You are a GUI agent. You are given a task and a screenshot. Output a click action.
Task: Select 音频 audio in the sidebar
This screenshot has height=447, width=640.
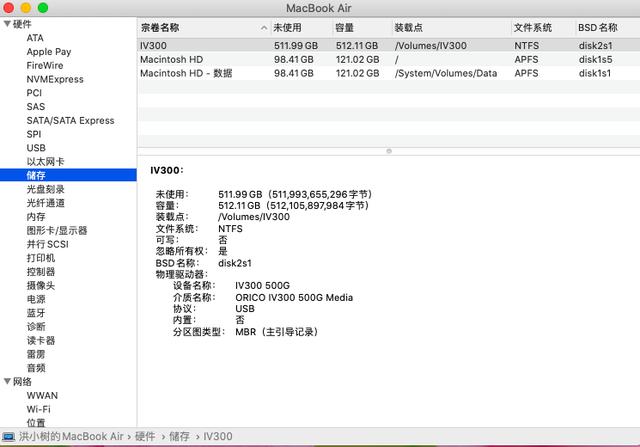point(36,368)
